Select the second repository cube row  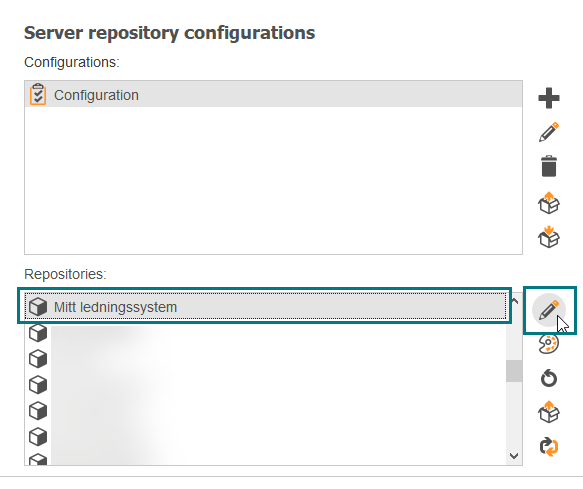point(265,333)
